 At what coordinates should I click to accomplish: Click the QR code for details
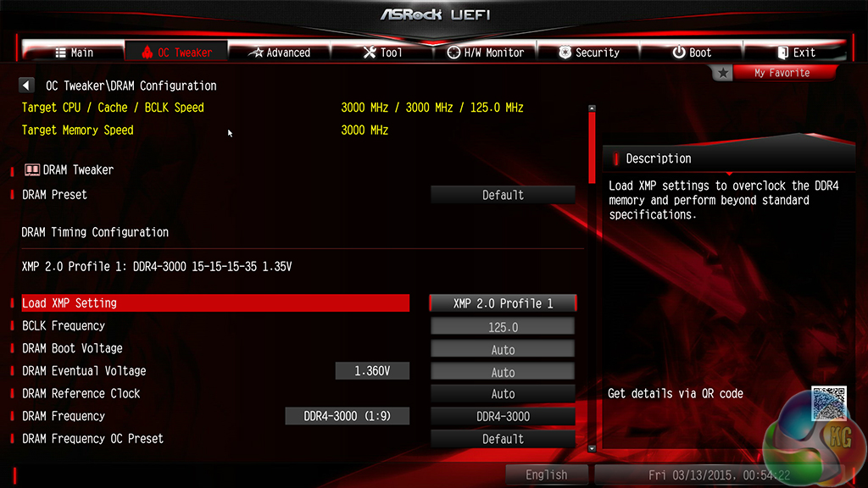pyautogui.click(x=829, y=403)
